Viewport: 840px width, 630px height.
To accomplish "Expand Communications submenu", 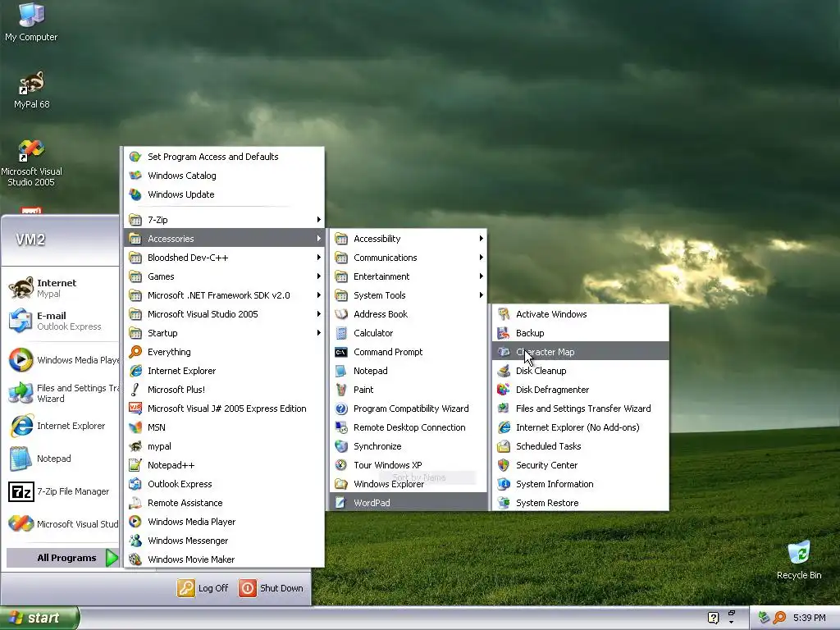I will [x=409, y=258].
